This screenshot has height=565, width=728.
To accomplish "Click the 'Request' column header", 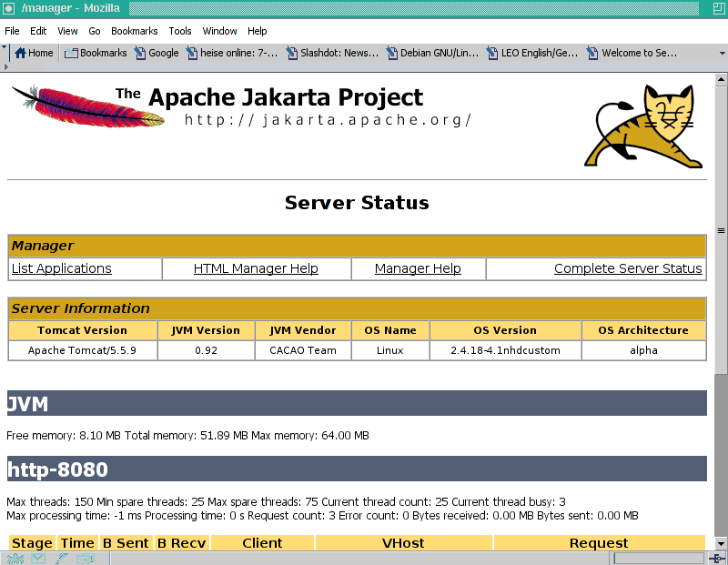I will click(599, 543).
